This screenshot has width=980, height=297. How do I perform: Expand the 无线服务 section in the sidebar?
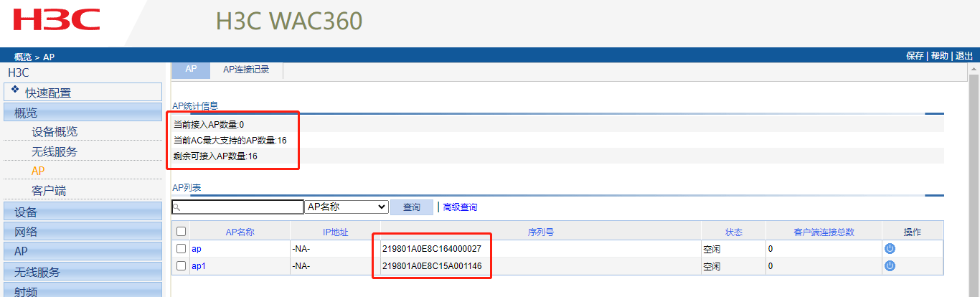pos(83,272)
